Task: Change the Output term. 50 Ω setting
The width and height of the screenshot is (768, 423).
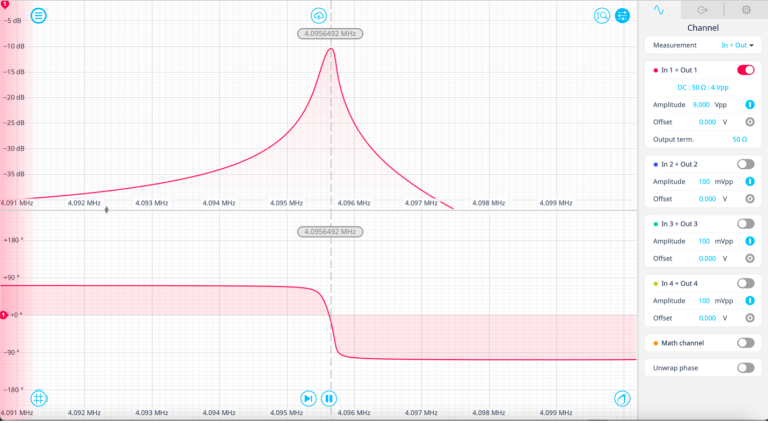Action: click(740, 140)
